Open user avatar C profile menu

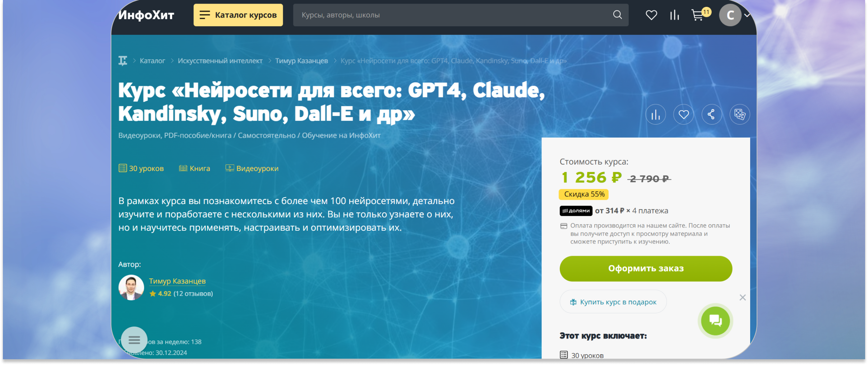[730, 15]
